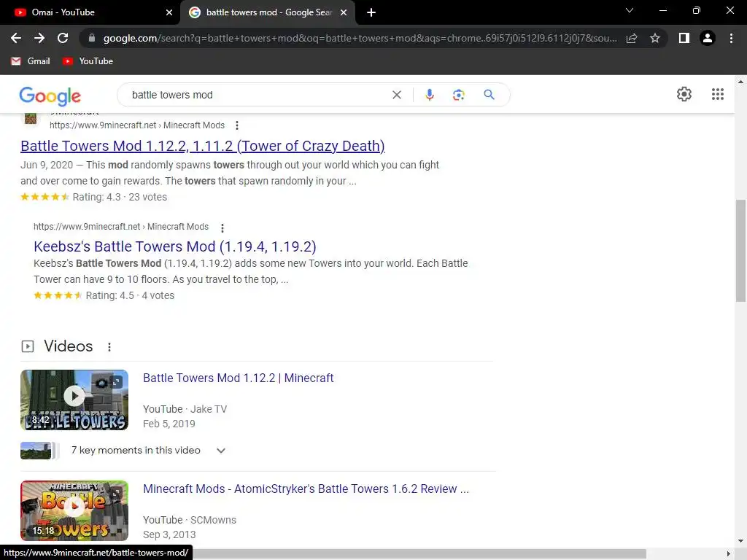Click the battle towers mod search field
This screenshot has height=560, width=747.
258,95
